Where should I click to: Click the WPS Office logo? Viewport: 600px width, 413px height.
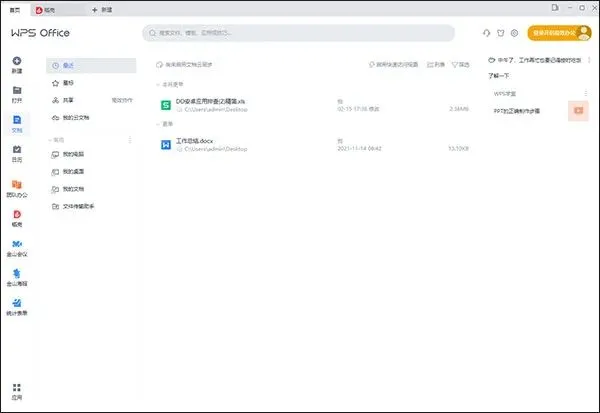40,33
